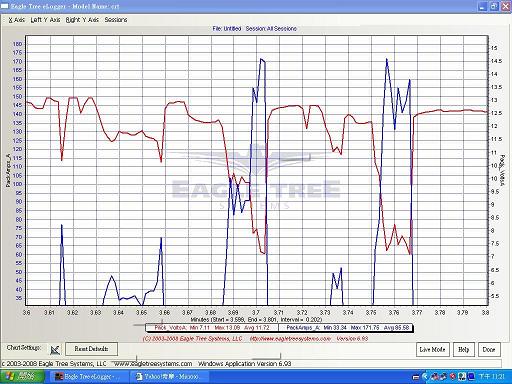Viewport: 512px width, 384px height.
Task: Open the Sessions menu
Action: click(116, 20)
